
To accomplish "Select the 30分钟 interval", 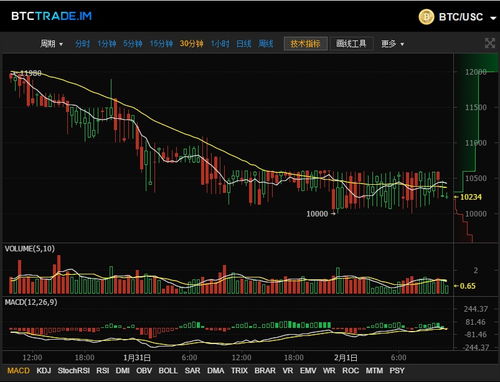I will [191, 44].
